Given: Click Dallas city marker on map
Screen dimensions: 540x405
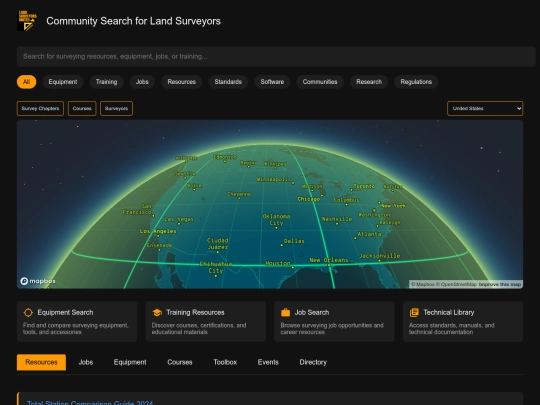Looking at the screenshot, I should 282,245.
